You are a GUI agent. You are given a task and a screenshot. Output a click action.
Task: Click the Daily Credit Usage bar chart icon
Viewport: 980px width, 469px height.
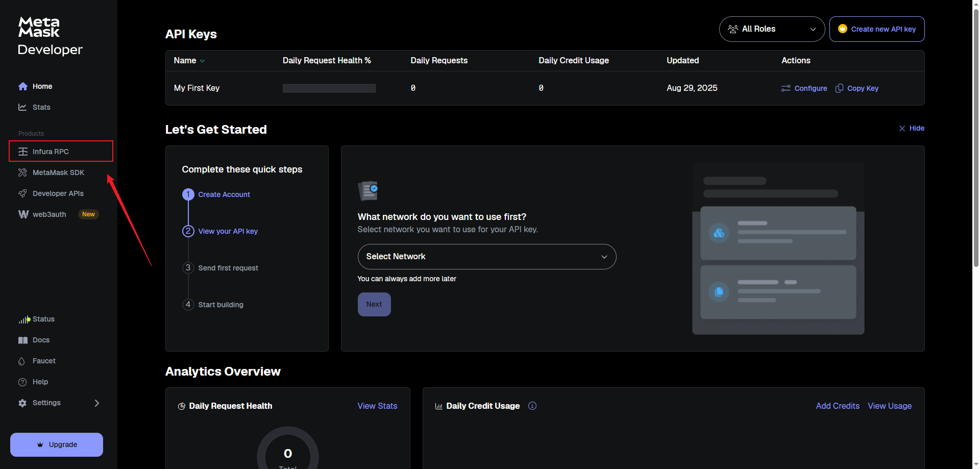(x=438, y=406)
